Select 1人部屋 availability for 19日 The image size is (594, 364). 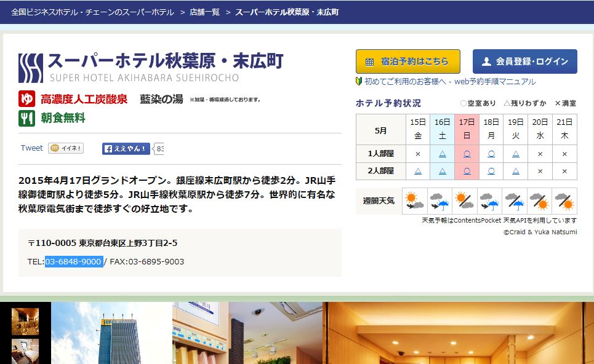point(516,154)
